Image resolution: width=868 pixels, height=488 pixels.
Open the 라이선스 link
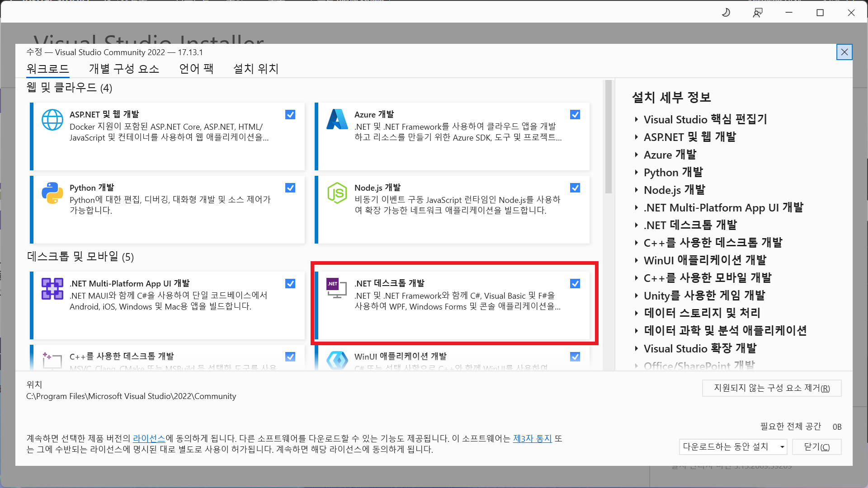pos(149,438)
